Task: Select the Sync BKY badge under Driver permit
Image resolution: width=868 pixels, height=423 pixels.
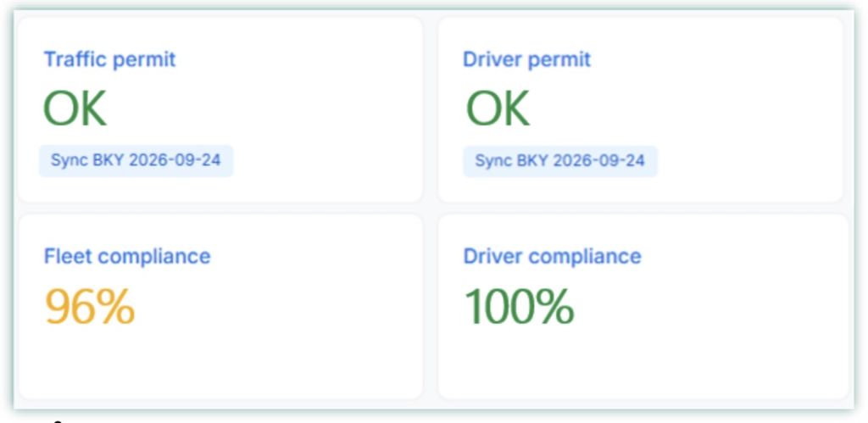Action: (x=559, y=161)
